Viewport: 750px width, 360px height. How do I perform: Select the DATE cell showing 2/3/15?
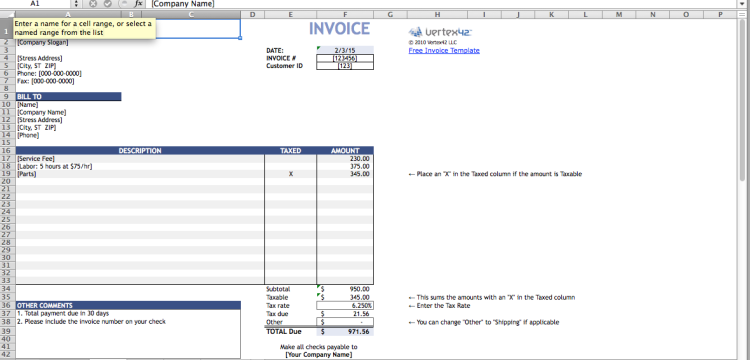click(x=345, y=50)
